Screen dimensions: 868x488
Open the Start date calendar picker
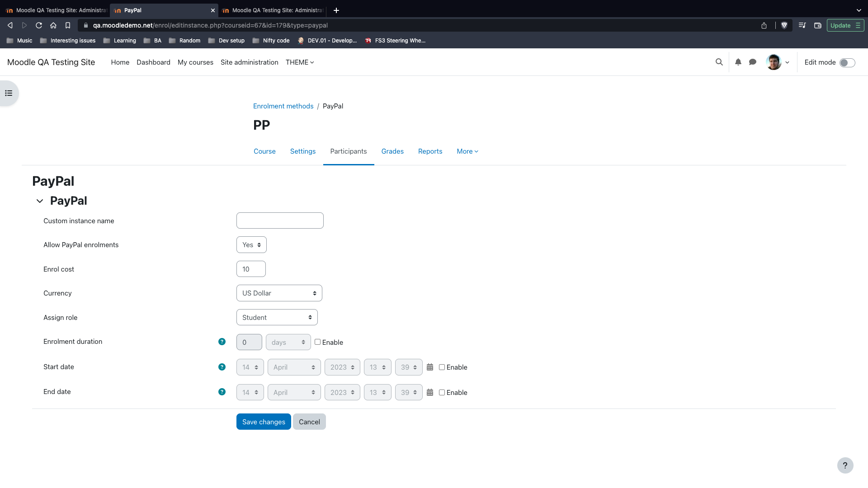pyautogui.click(x=430, y=367)
